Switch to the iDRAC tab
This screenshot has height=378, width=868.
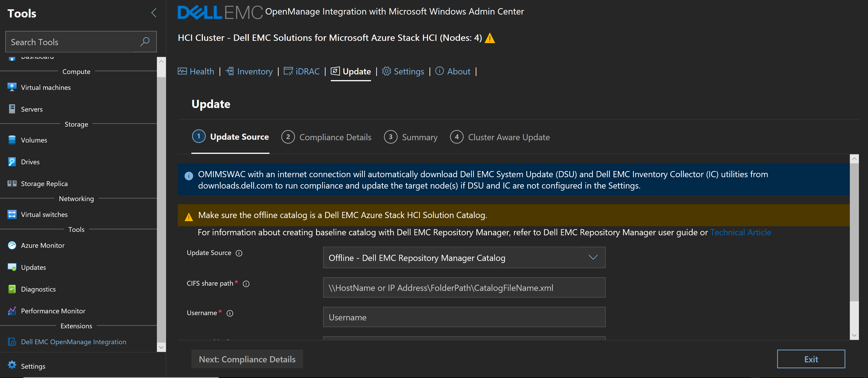click(x=302, y=71)
